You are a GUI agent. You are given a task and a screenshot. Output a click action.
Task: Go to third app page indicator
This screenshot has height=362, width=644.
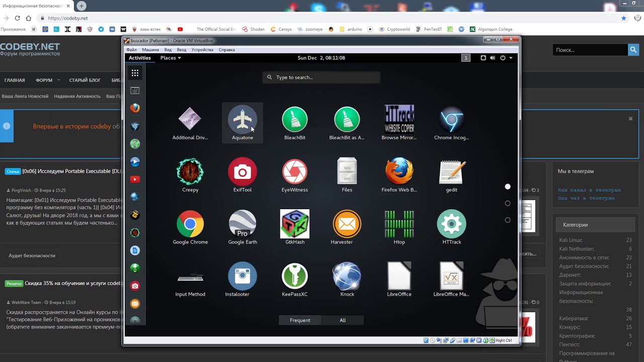coord(508,220)
